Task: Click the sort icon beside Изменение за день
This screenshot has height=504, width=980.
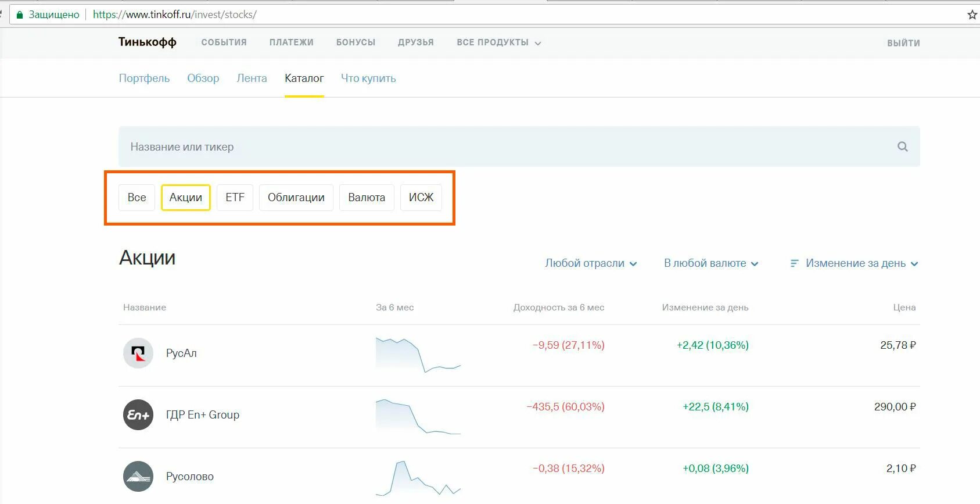Action: [x=794, y=263]
